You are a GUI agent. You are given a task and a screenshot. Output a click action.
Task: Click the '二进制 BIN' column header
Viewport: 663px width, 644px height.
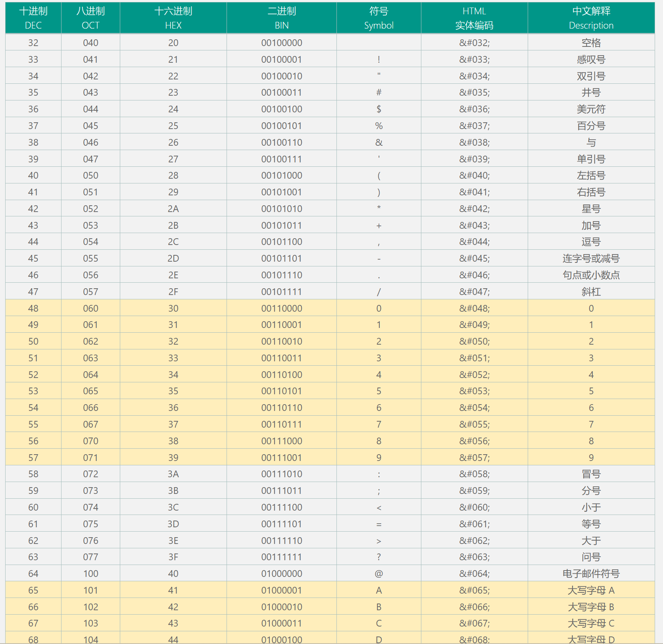pyautogui.click(x=282, y=18)
